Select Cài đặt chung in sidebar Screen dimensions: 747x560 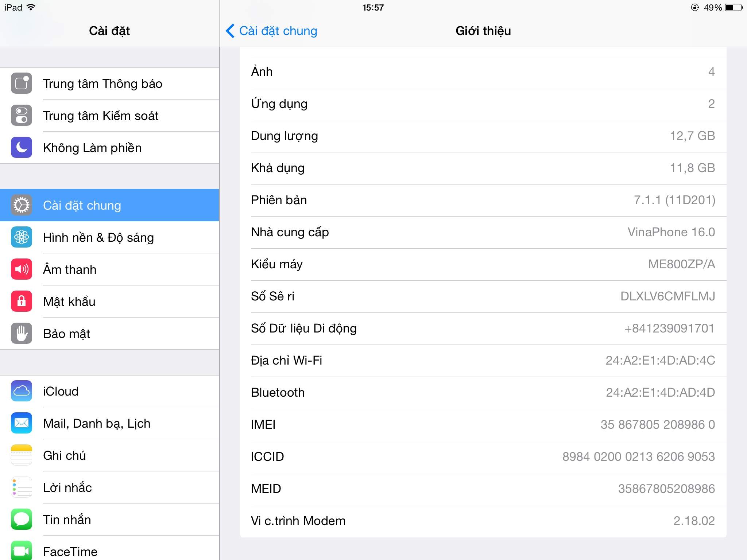109,205
